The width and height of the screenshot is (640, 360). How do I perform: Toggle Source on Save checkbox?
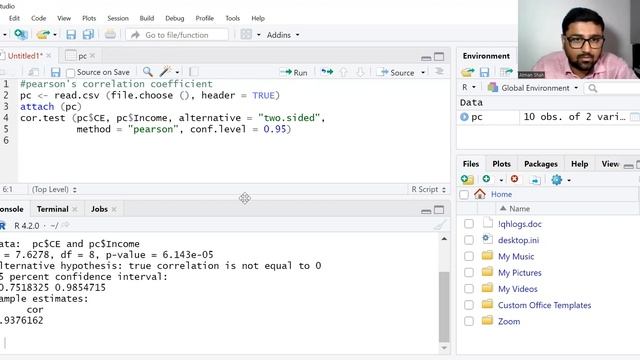70,73
